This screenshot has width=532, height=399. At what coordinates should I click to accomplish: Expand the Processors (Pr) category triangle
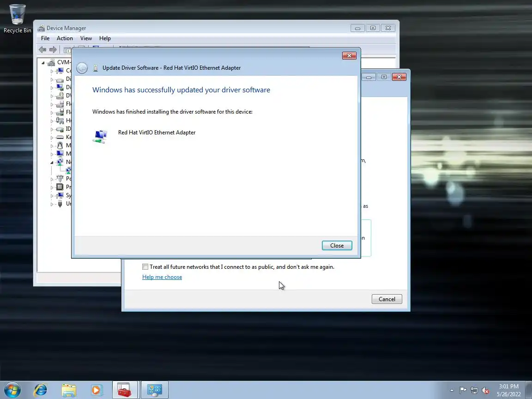coord(52,187)
